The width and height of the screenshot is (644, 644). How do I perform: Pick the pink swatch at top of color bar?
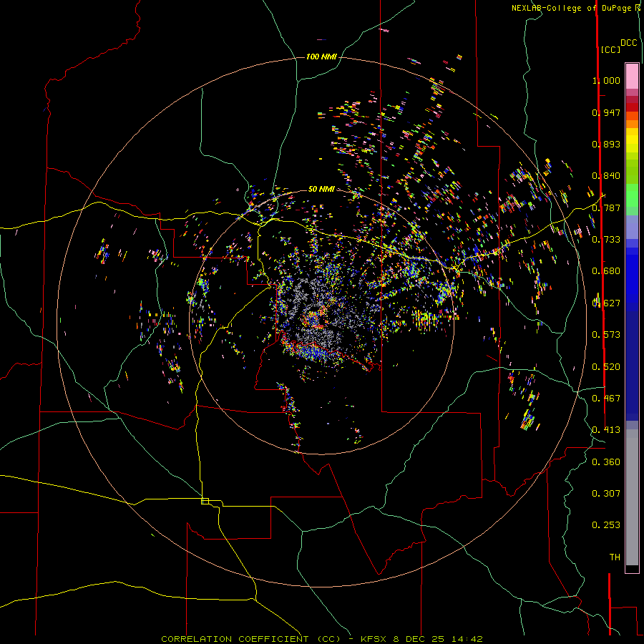(632, 76)
